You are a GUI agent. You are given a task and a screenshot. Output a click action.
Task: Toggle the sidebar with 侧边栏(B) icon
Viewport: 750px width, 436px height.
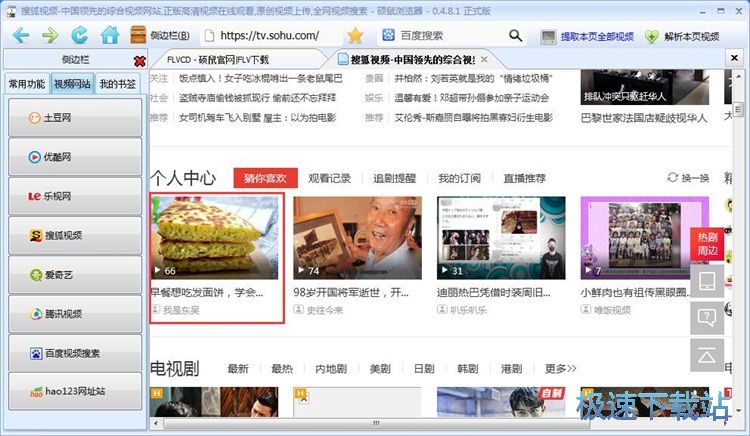pyautogui.click(x=160, y=35)
